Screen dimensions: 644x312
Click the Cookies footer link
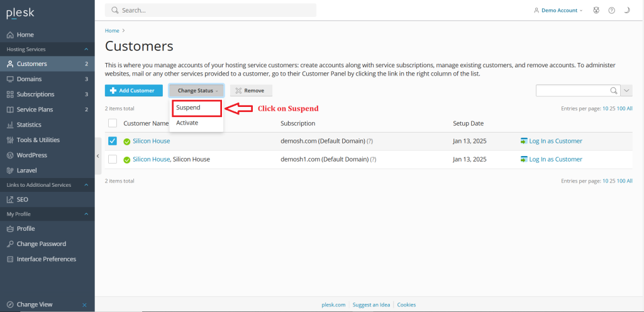[407, 305]
